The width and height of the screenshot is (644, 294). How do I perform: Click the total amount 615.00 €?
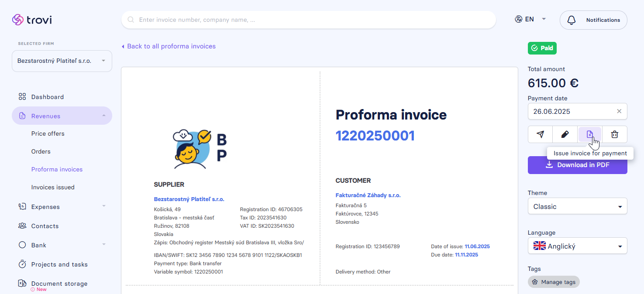pyautogui.click(x=553, y=82)
